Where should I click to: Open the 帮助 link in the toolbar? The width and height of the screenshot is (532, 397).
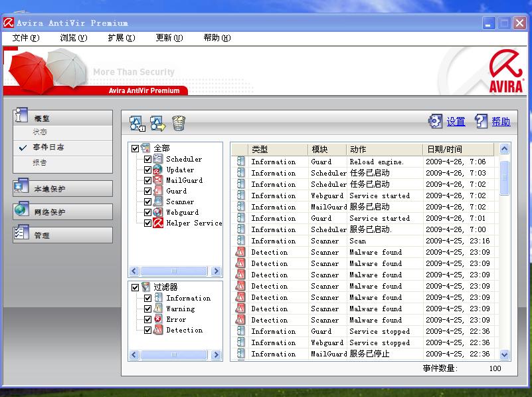(x=501, y=122)
